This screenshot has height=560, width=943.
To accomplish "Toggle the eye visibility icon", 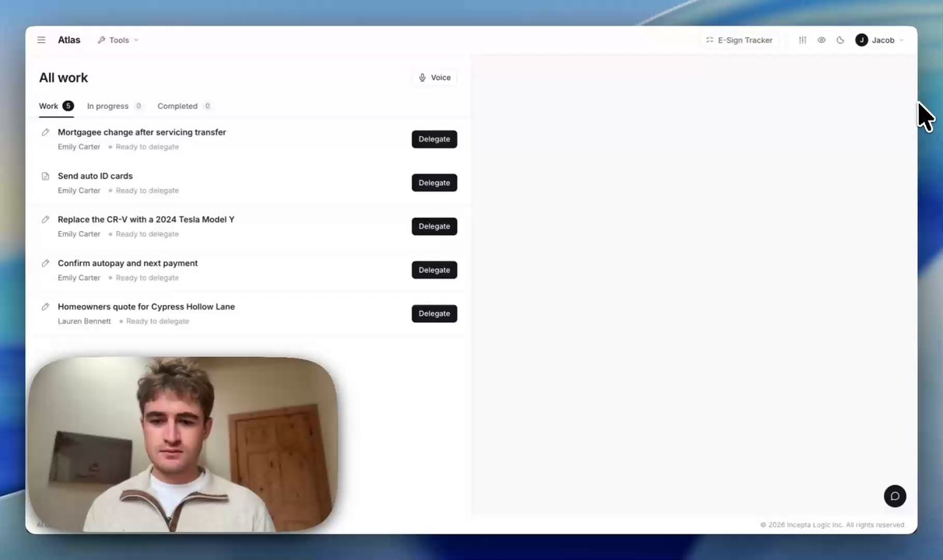I will click(821, 40).
